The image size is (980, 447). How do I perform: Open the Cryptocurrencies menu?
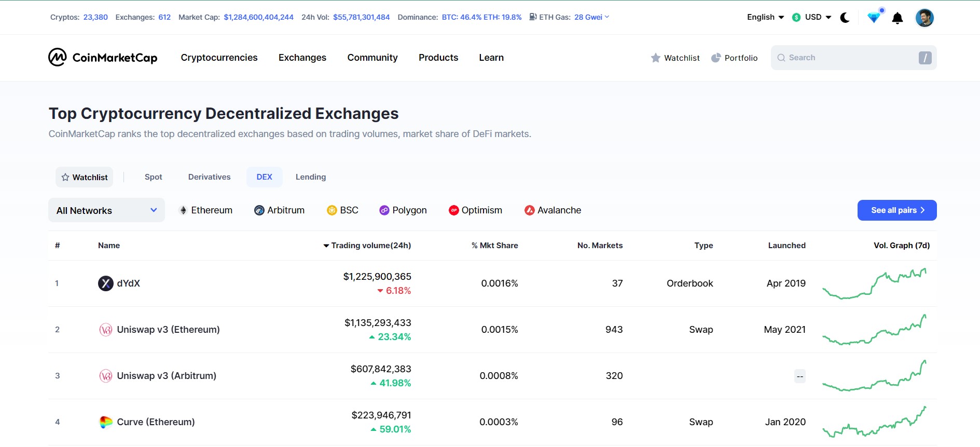219,58
